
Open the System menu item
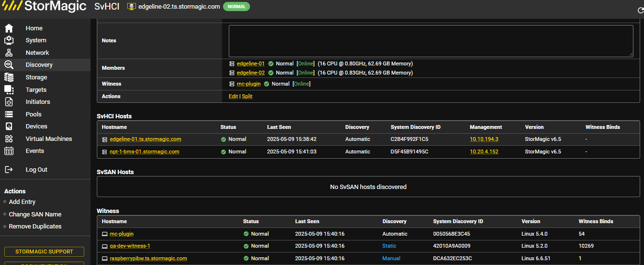pyautogui.click(x=36, y=40)
